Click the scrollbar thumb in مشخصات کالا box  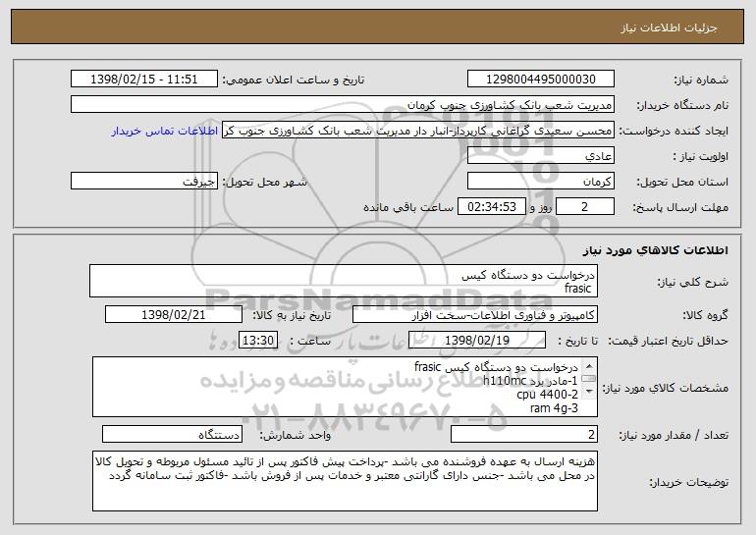[x=589, y=378]
